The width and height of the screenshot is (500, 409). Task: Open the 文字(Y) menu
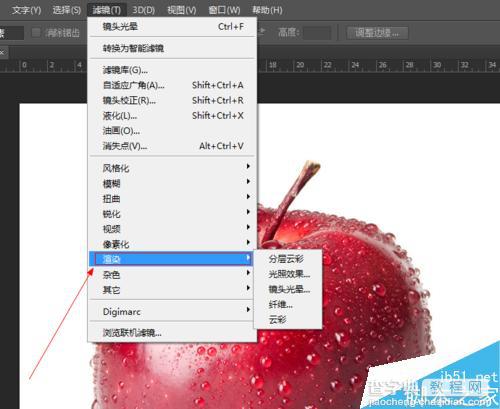[x=26, y=10]
